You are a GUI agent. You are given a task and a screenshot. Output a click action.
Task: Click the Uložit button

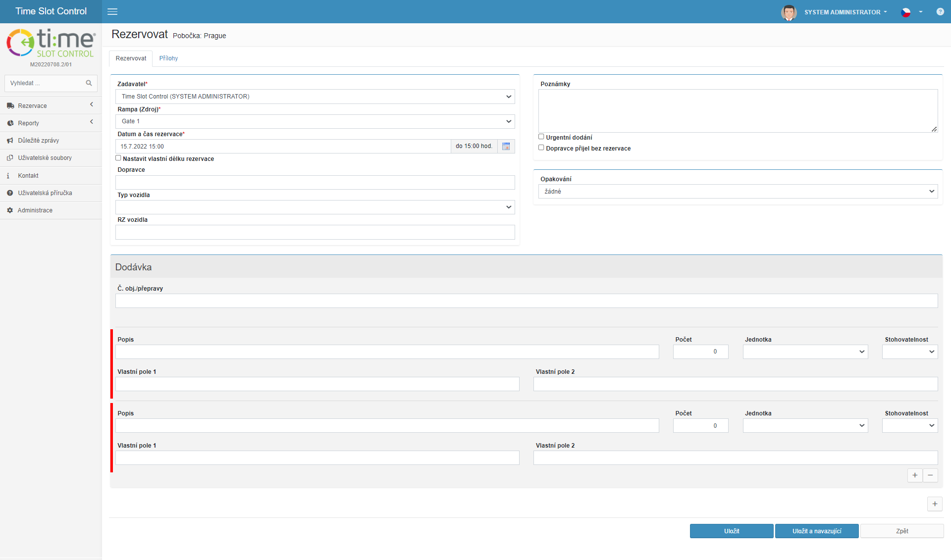(732, 531)
